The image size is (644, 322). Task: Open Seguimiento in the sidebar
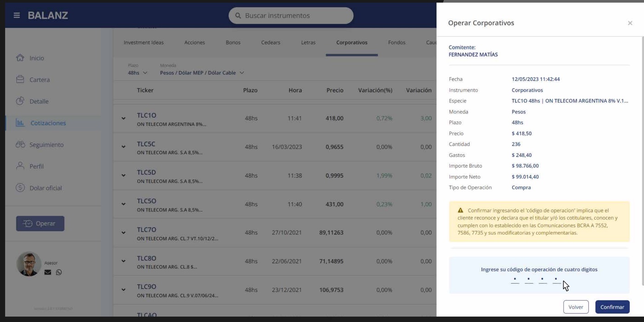pos(46,144)
